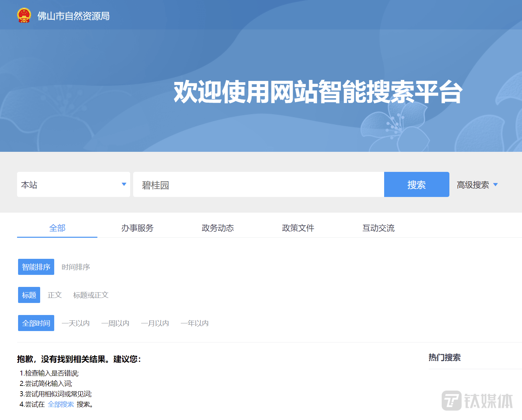Switch to the 全部 tab
Viewport: 522px width, 420px height.
tap(57, 228)
